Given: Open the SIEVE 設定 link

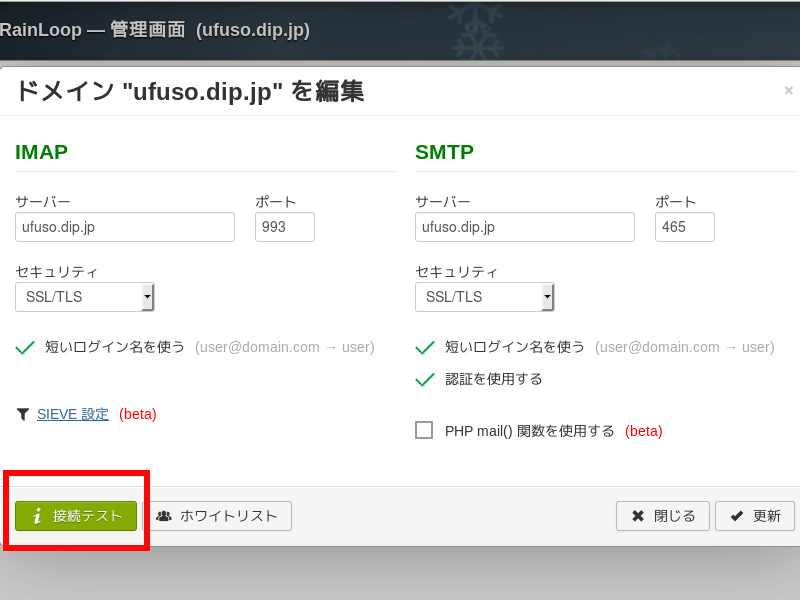Looking at the screenshot, I should (73, 414).
